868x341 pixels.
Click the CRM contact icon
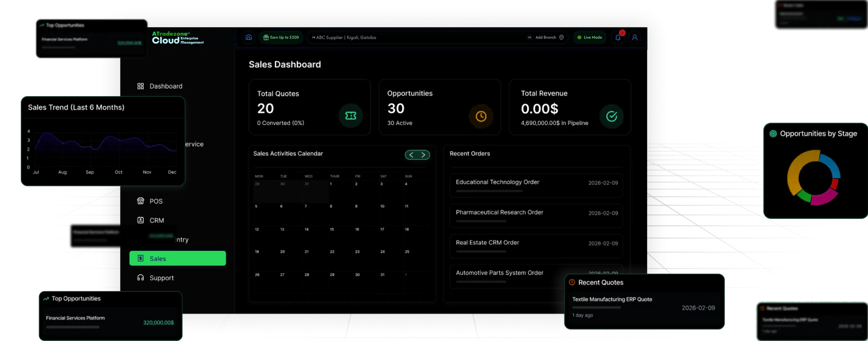141,220
